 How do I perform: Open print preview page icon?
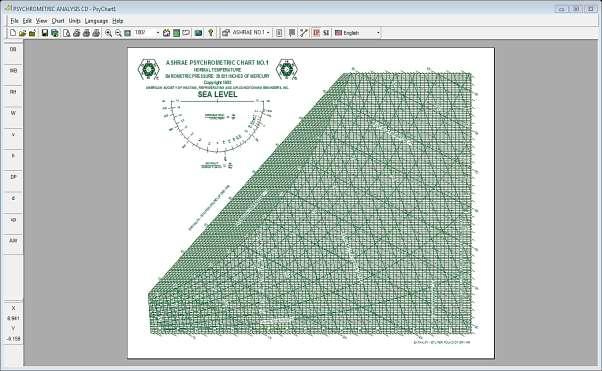coord(66,33)
